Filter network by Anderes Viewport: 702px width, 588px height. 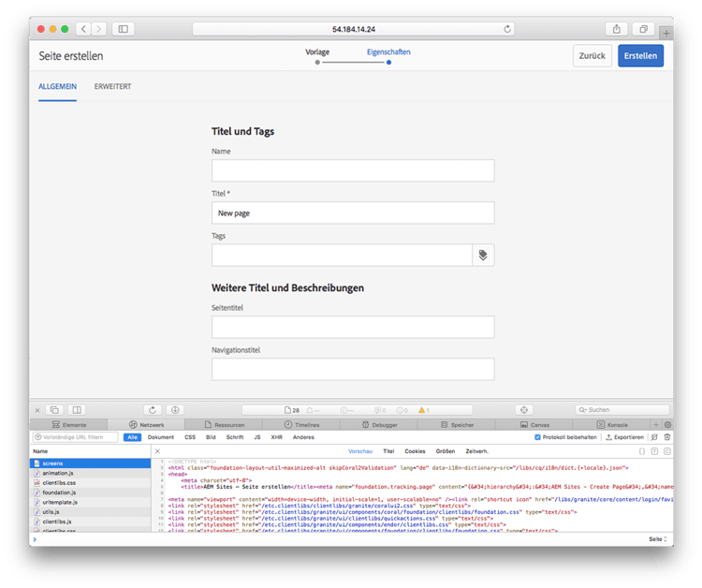coord(303,437)
